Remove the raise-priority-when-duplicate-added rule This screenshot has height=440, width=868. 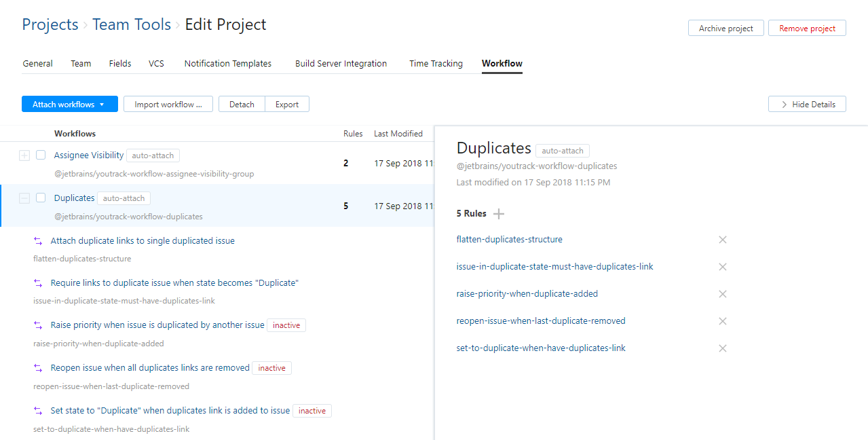(723, 294)
